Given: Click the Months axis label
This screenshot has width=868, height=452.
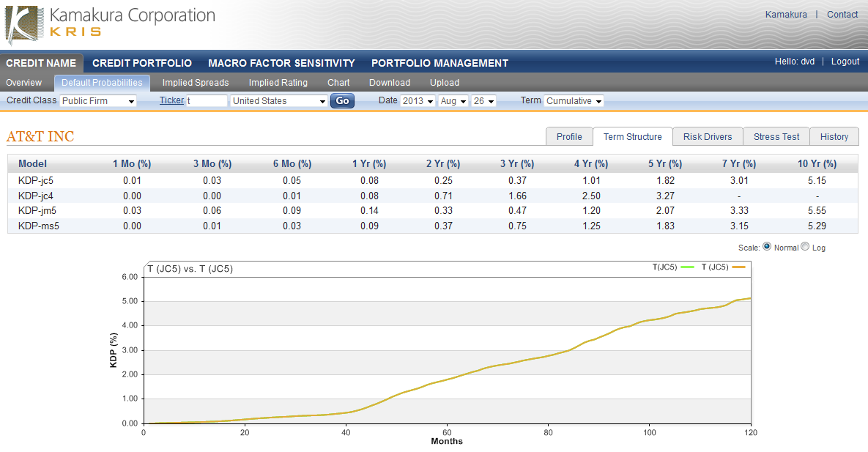Looking at the screenshot, I should (447, 442).
